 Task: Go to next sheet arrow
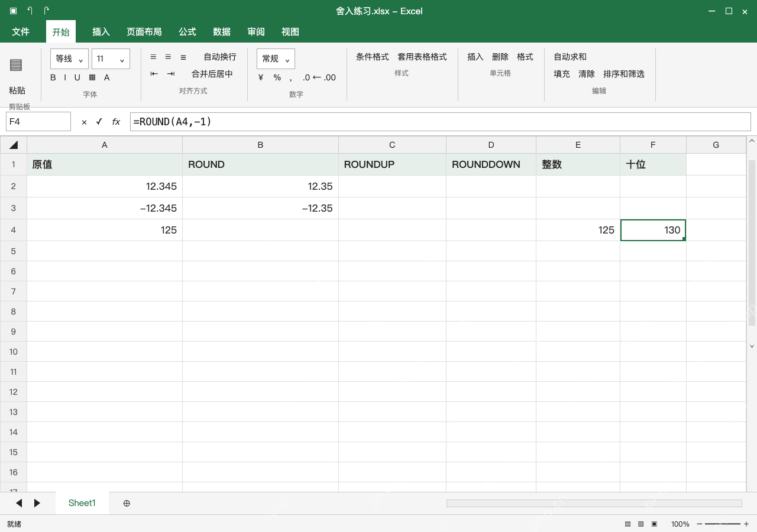coord(37,503)
